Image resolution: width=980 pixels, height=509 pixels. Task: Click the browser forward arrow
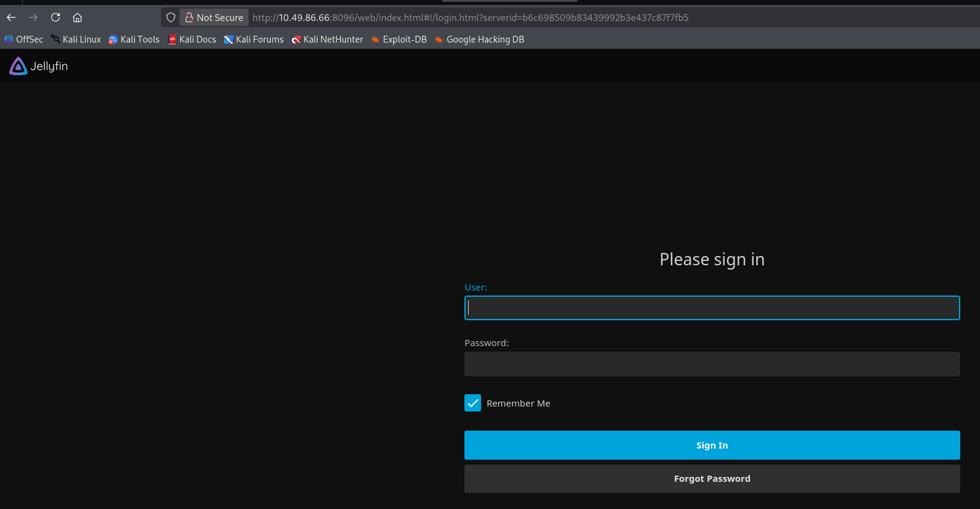[33, 17]
